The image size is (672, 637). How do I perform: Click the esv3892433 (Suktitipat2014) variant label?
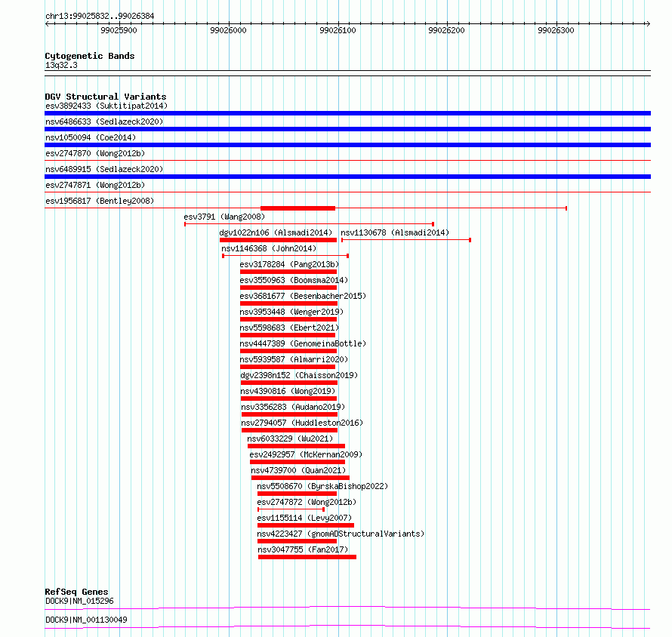click(106, 106)
